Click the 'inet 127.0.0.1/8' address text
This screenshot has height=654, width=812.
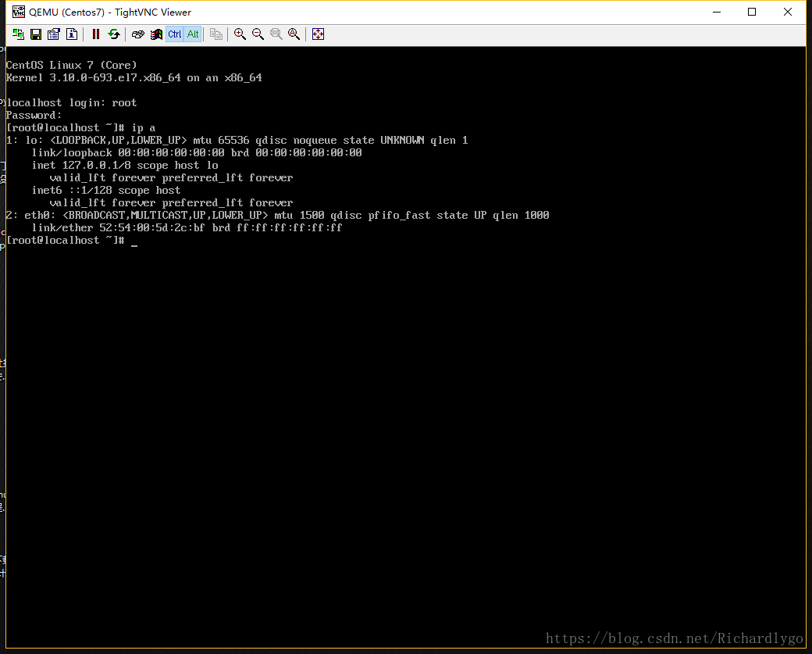click(x=81, y=166)
